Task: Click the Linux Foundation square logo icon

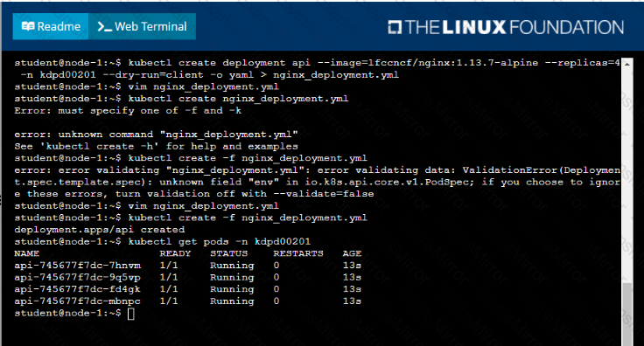Action: (x=395, y=27)
